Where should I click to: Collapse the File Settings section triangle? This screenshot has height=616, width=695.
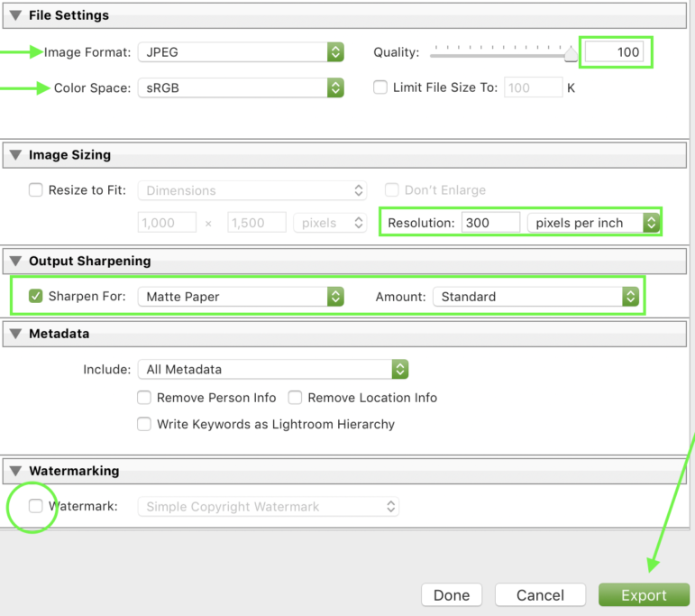[14, 15]
